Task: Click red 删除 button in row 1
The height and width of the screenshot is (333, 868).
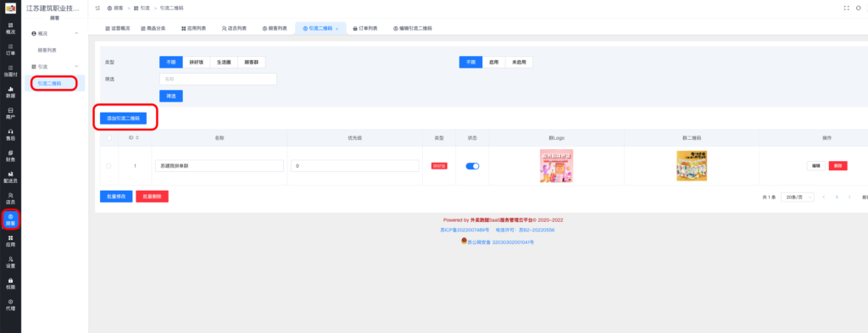Action: [837, 166]
